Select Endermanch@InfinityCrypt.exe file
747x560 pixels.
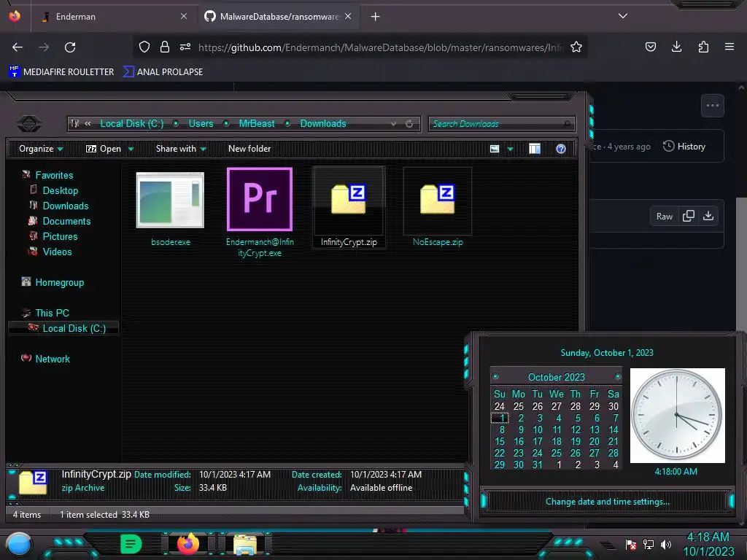point(260,212)
